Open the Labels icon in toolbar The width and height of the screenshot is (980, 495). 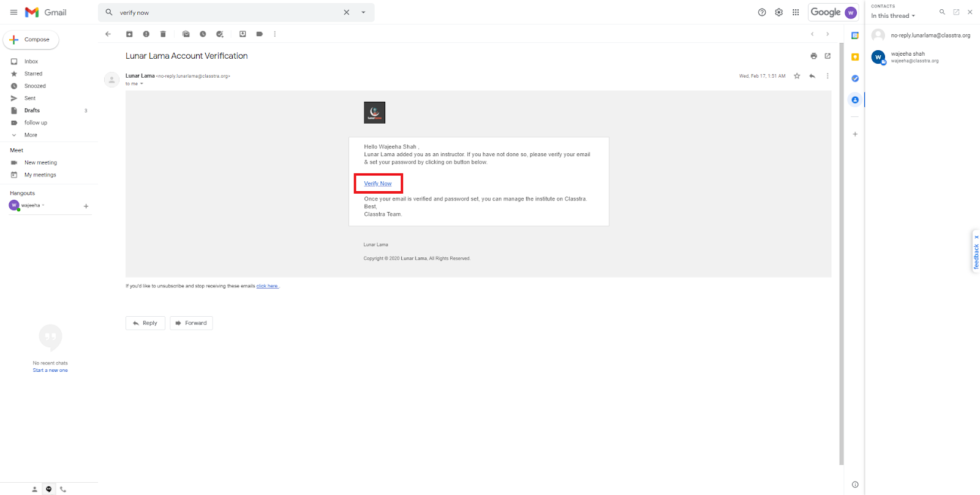pyautogui.click(x=260, y=34)
